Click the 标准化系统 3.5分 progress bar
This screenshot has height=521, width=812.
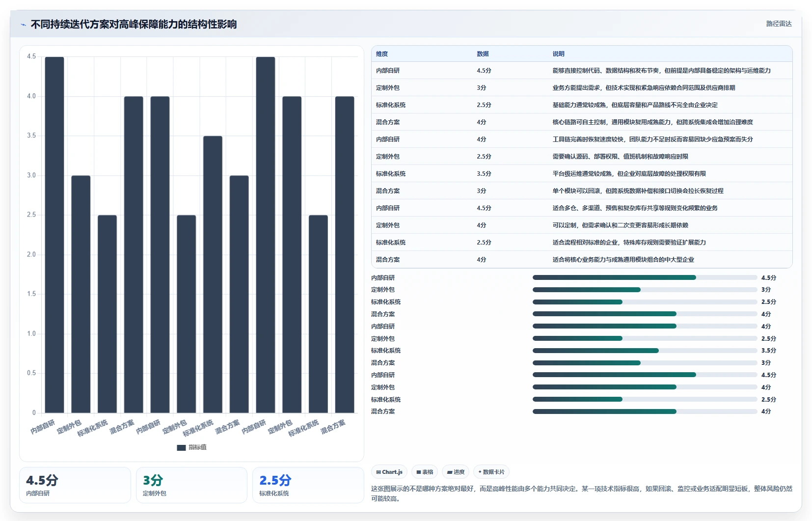click(645, 351)
